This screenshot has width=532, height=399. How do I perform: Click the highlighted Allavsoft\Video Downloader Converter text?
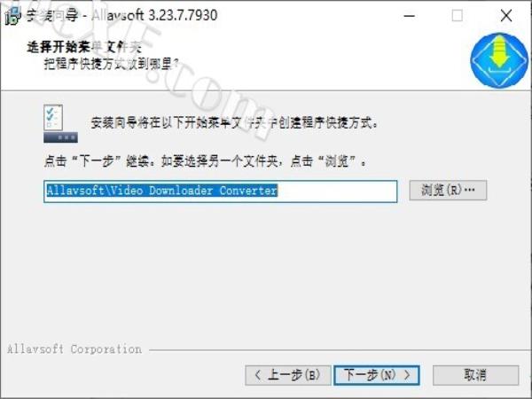[x=162, y=191]
